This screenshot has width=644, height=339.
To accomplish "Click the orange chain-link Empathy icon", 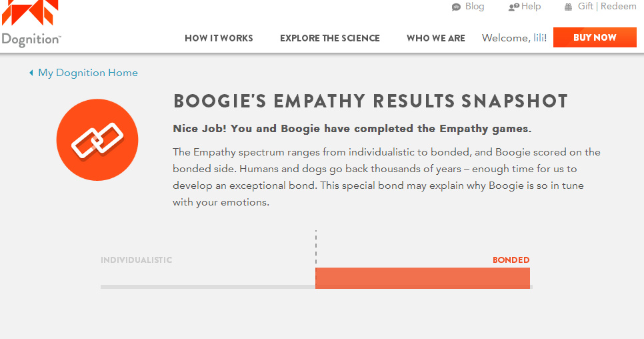I will click(97, 139).
